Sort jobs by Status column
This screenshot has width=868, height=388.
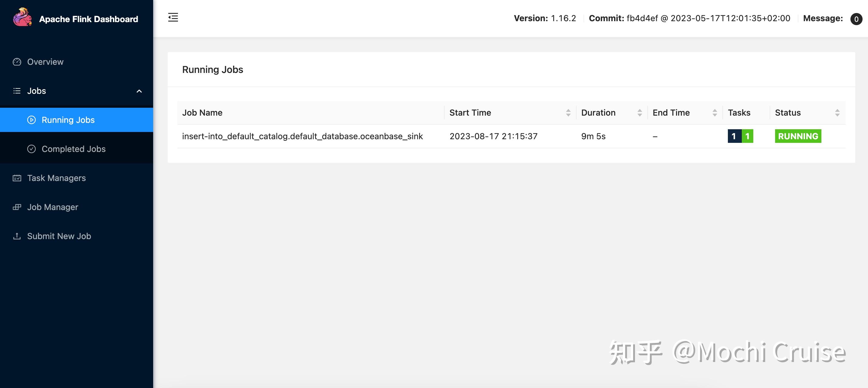click(839, 113)
